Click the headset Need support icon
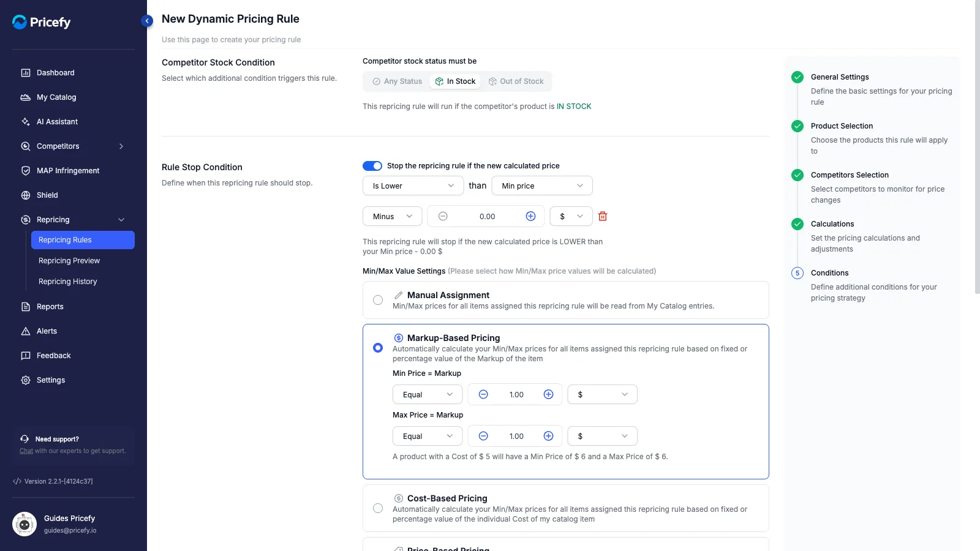 pos(24,439)
